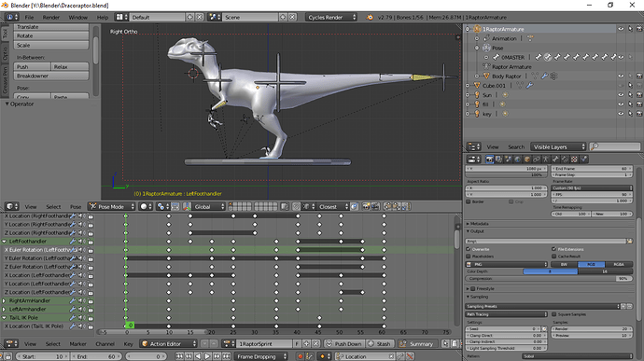Enable the Placeholders checkbox
The width and height of the screenshot is (644, 361).
(x=469, y=256)
